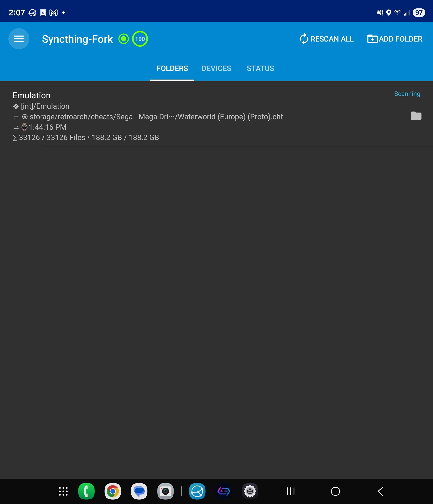Launch Chrome from the taskbar
433x504 pixels.
[x=113, y=491]
